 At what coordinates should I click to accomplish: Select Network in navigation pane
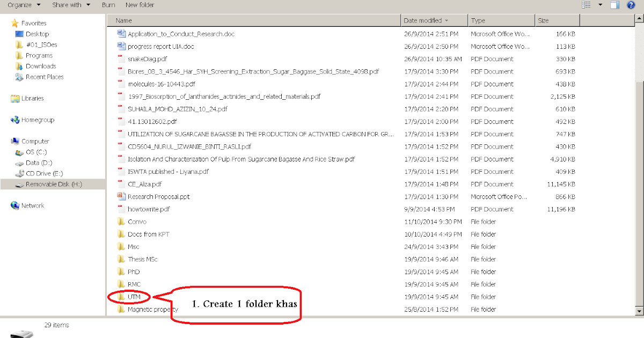point(27,205)
